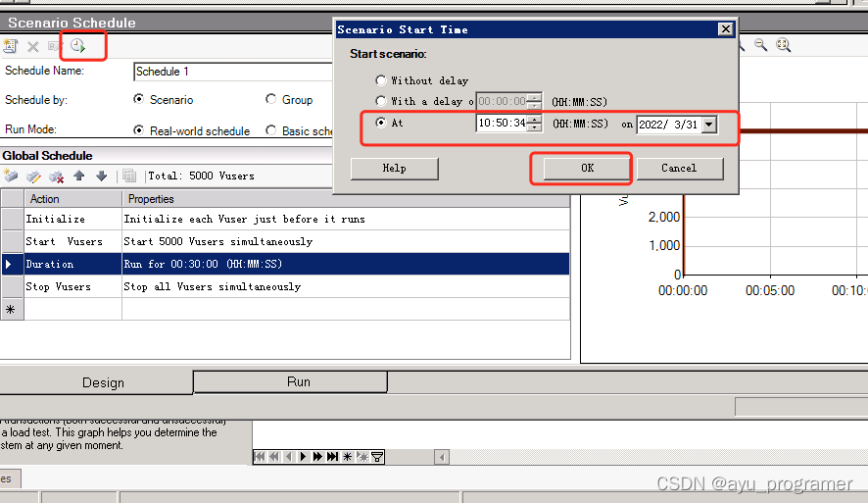The width and height of the screenshot is (868, 503).
Task: Click the previous page double-left arrow
Action: point(274,457)
